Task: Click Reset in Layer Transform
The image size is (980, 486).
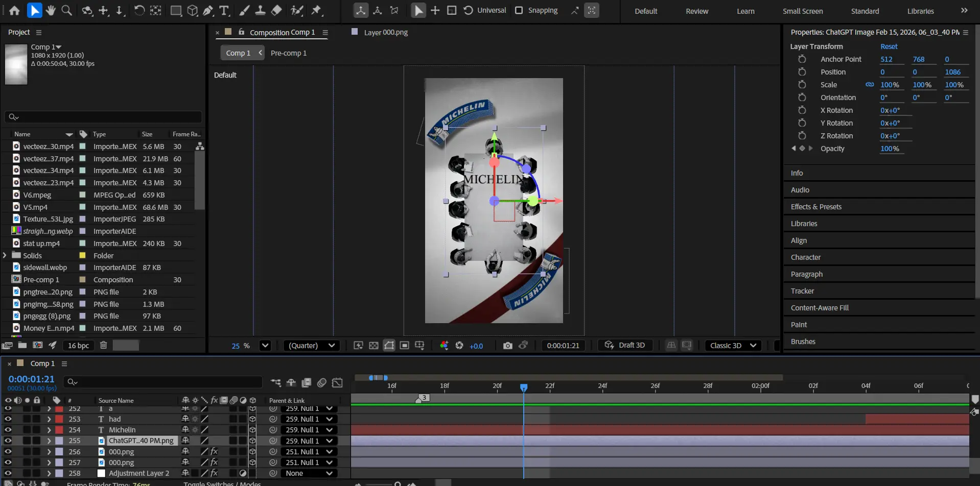Action: click(x=889, y=46)
